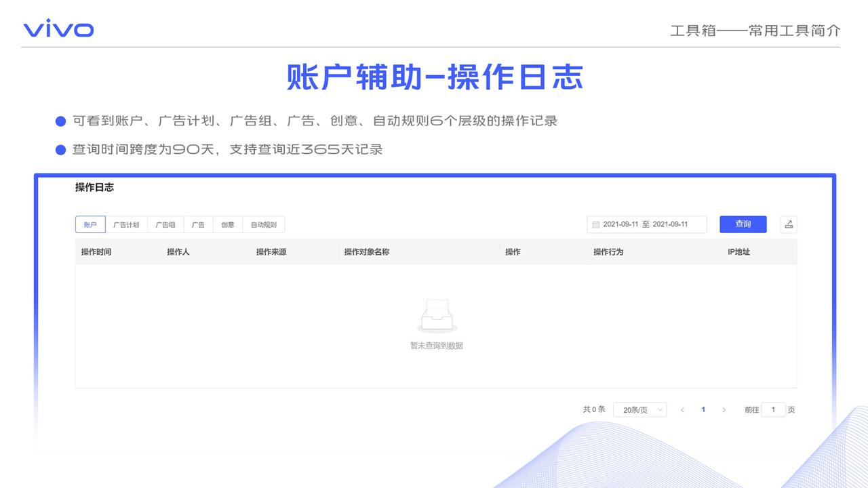This screenshot has width=868, height=488.
Task: Switch to the 广告计划 tab
Action: click(x=126, y=224)
